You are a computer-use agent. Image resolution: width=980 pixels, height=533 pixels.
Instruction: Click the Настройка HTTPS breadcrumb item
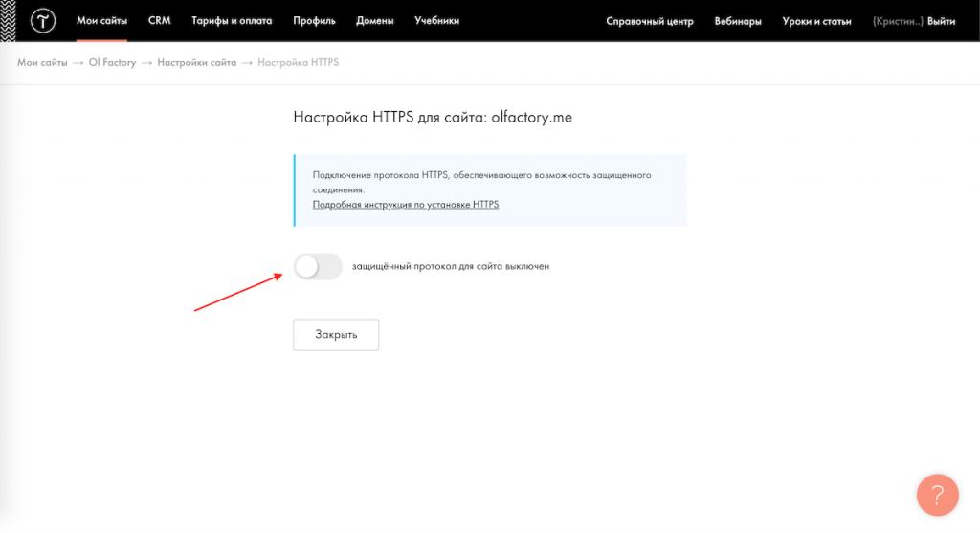point(298,63)
